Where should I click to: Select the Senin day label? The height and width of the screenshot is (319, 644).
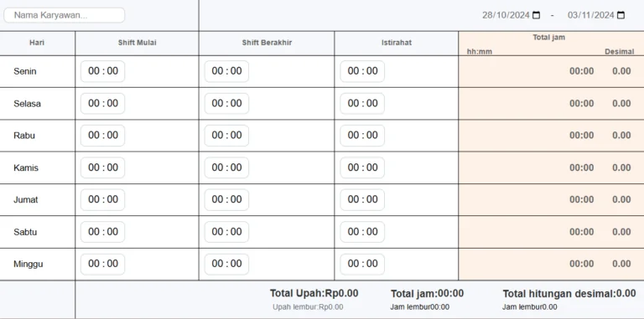coord(25,71)
